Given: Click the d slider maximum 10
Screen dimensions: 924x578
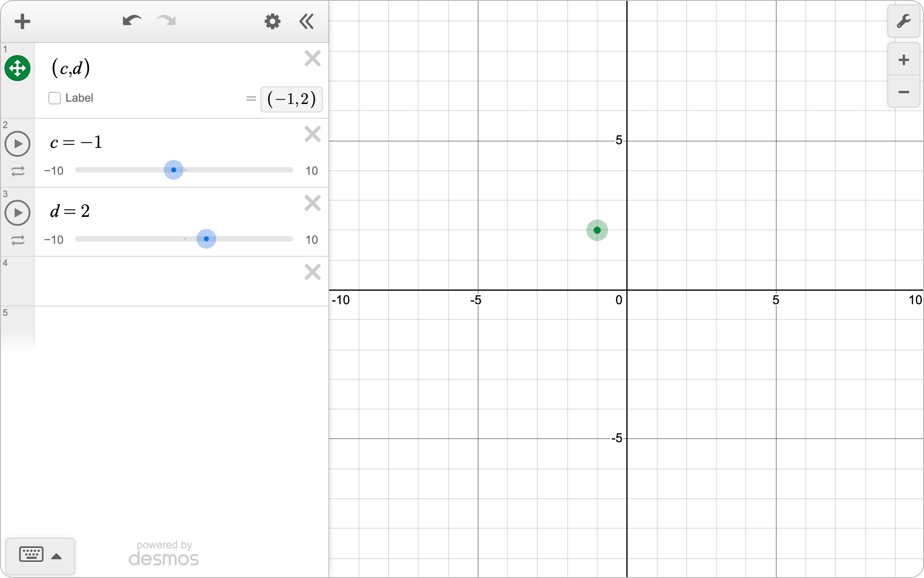Looking at the screenshot, I should coord(312,240).
